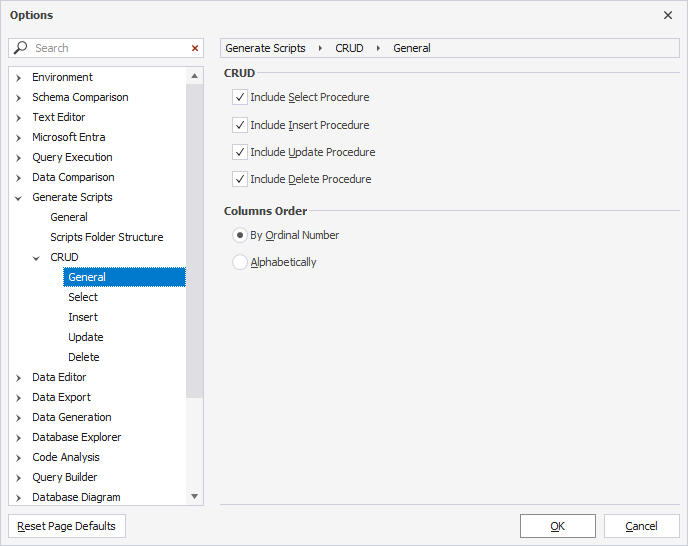Expand the Query Execution node
This screenshot has height=546, width=688.
18,158
